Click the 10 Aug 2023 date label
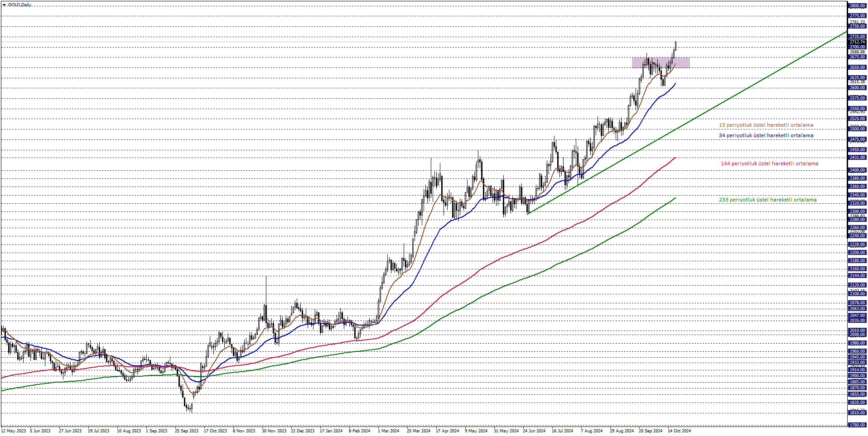The width and height of the screenshot is (868, 436). (129, 431)
